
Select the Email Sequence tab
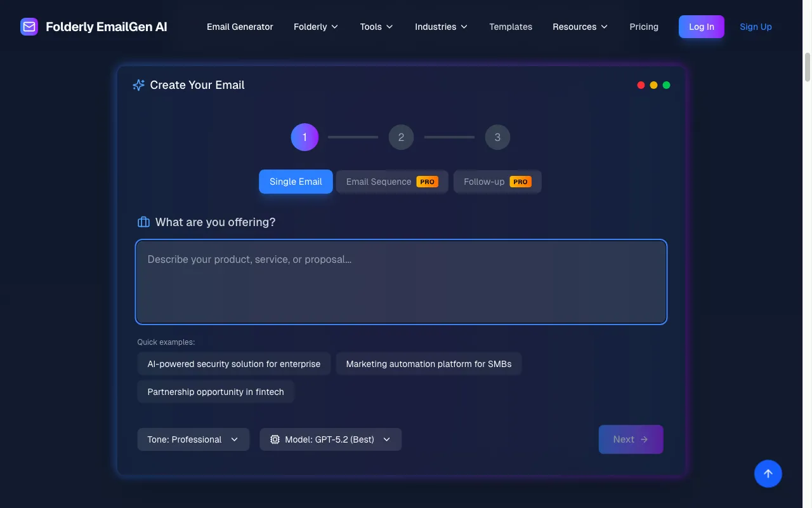392,182
